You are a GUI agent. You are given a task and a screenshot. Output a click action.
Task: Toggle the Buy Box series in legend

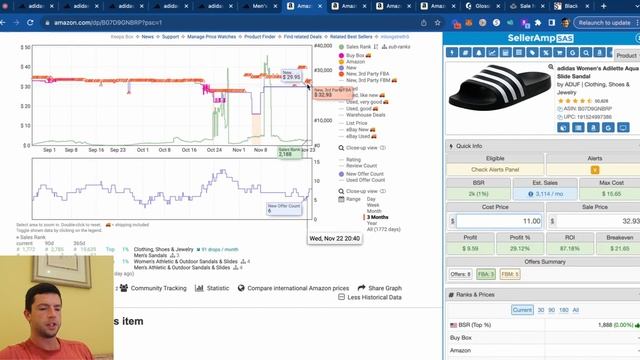click(355, 56)
